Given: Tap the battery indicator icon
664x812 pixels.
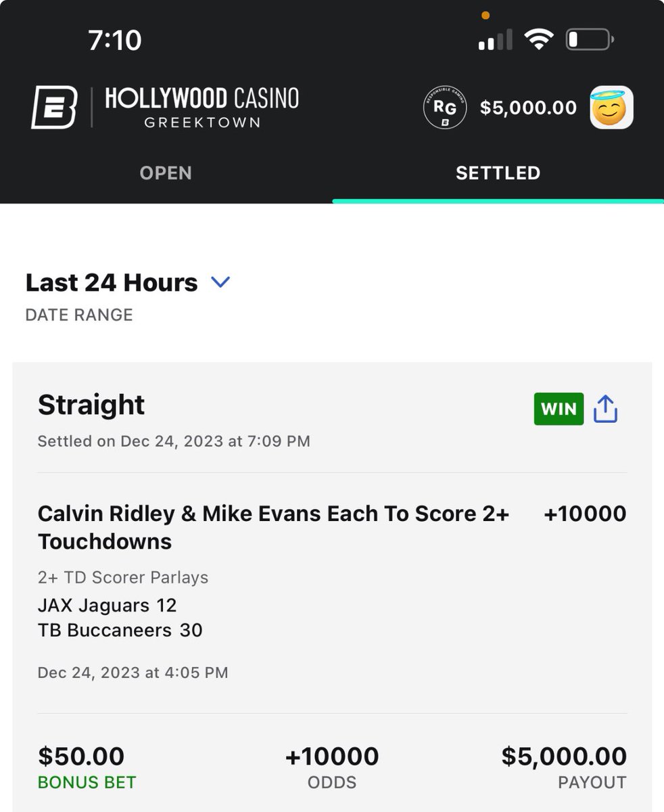Looking at the screenshot, I should 590,41.
